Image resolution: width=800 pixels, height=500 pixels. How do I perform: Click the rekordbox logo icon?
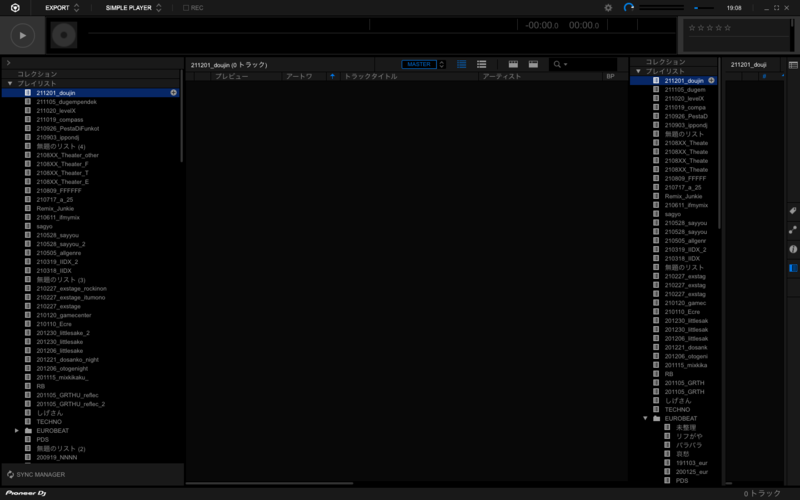point(15,8)
